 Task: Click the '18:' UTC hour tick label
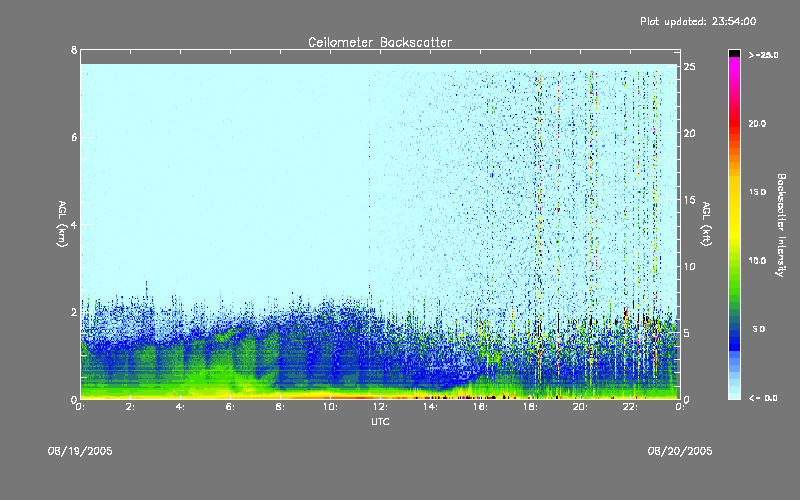[530, 407]
